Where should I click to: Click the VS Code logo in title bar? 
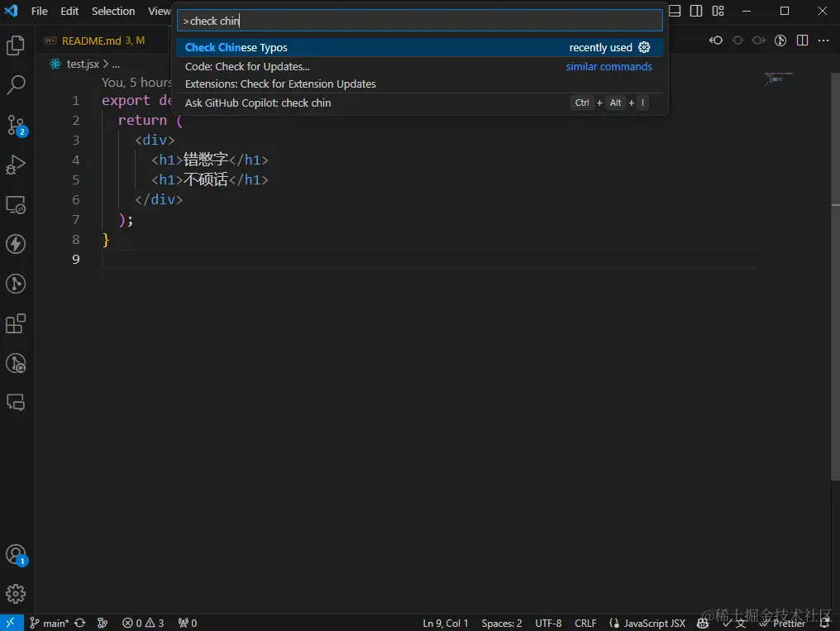[12, 11]
